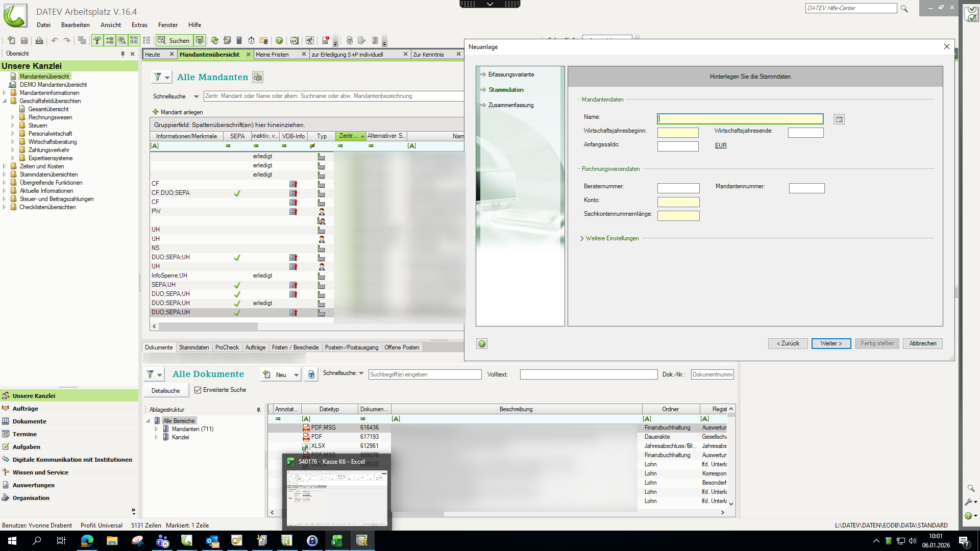The height and width of the screenshot is (551, 980).
Task: Open name lookup icon beside Name field
Action: 839,119
